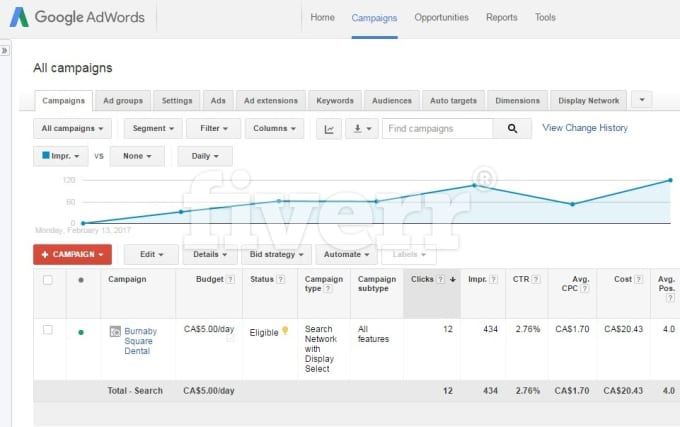Open the Labels dropdown
Screen dimensions: 680x427
[x=409, y=254]
